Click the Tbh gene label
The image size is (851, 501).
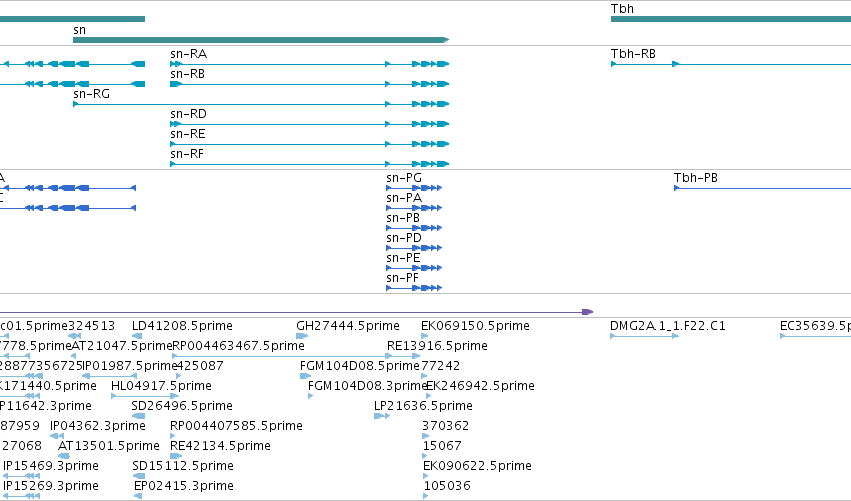pyautogui.click(x=622, y=9)
